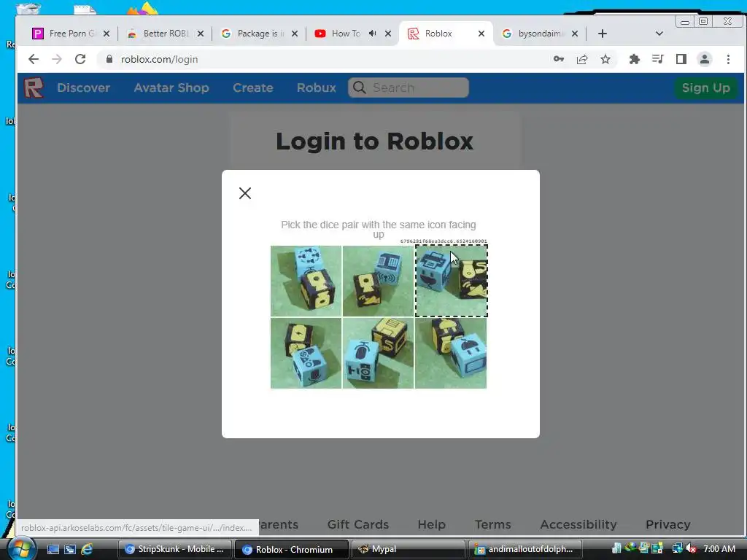Select the top-middle dice pair image
Viewport: 747px width, 560px height.
click(x=378, y=281)
